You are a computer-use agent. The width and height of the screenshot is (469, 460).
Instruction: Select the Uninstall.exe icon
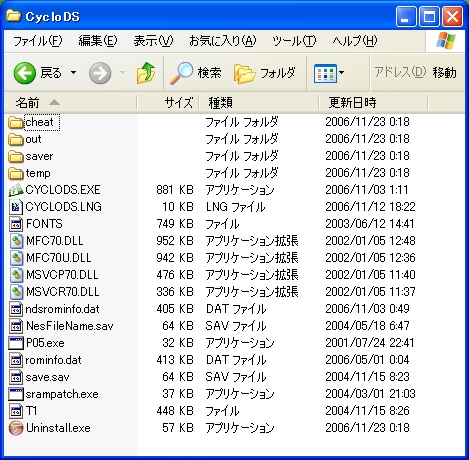click(x=16, y=428)
